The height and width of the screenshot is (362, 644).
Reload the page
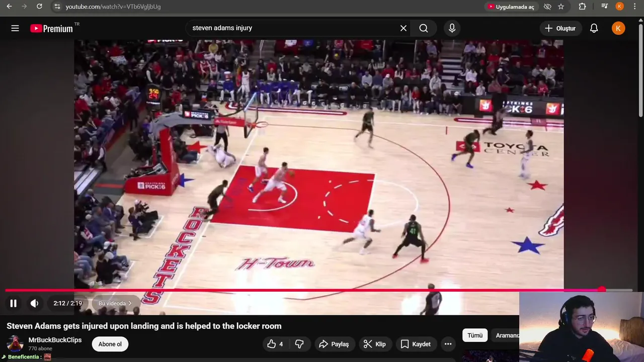pos(39,7)
